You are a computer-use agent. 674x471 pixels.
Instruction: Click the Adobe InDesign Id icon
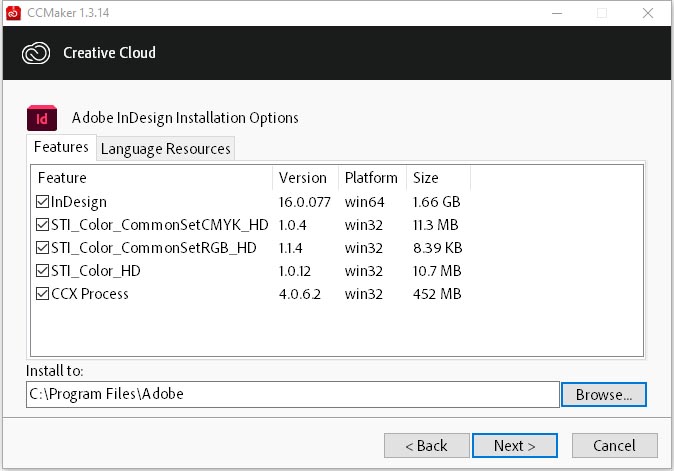pos(42,118)
